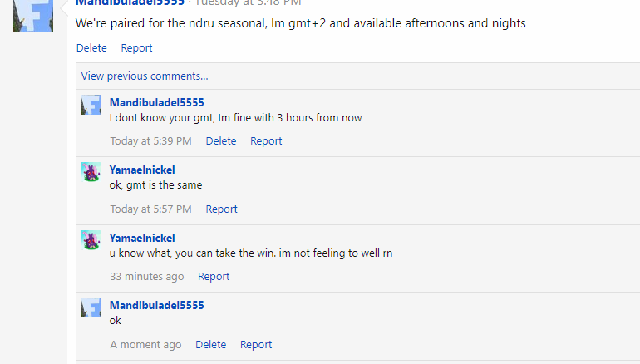The height and width of the screenshot is (364, 640).
Task: Open Yamaelnickel name above 'take the win' comment
Action: click(142, 238)
